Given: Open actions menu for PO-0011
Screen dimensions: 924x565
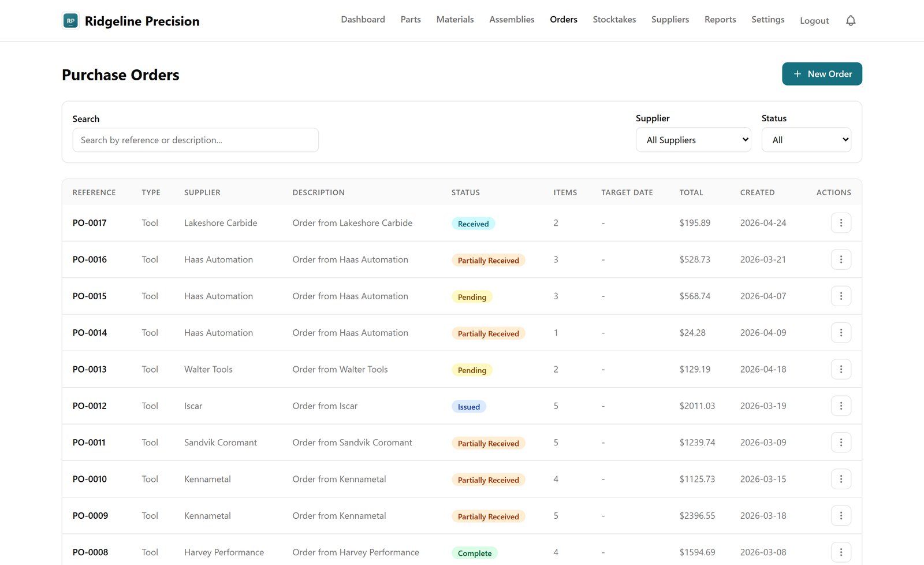Looking at the screenshot, I should [841, 443].
